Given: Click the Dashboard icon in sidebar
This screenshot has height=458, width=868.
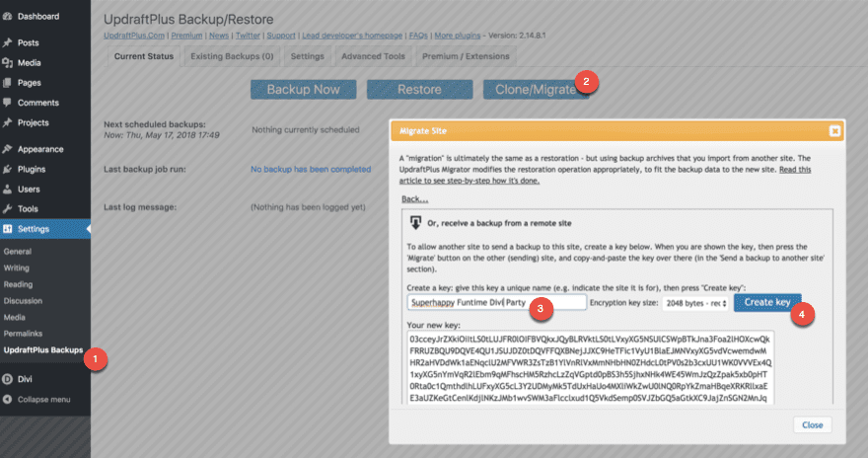Looking at the screenshot, I should pos(7,17).
